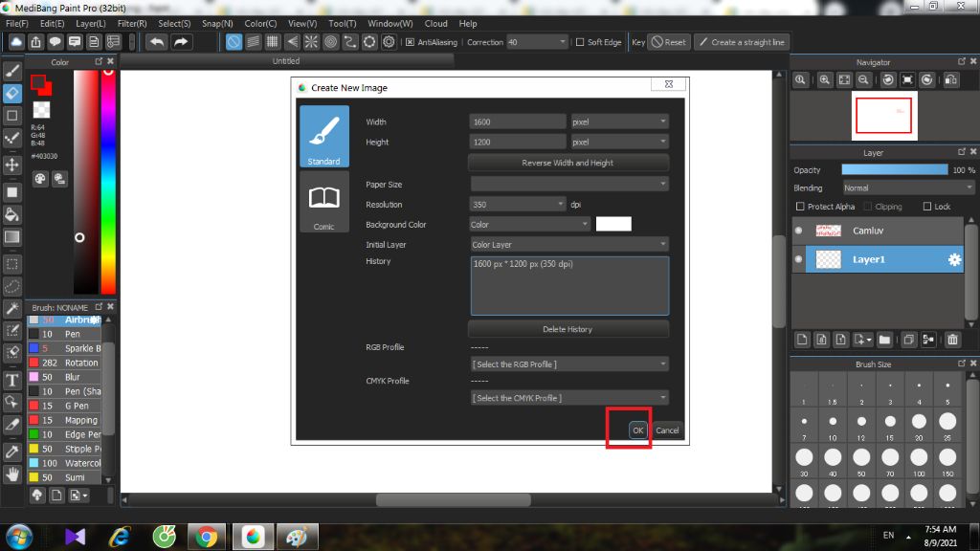980x551 pixels.
Task: Enable radial snap icon
Action: (x=311, y=42)
